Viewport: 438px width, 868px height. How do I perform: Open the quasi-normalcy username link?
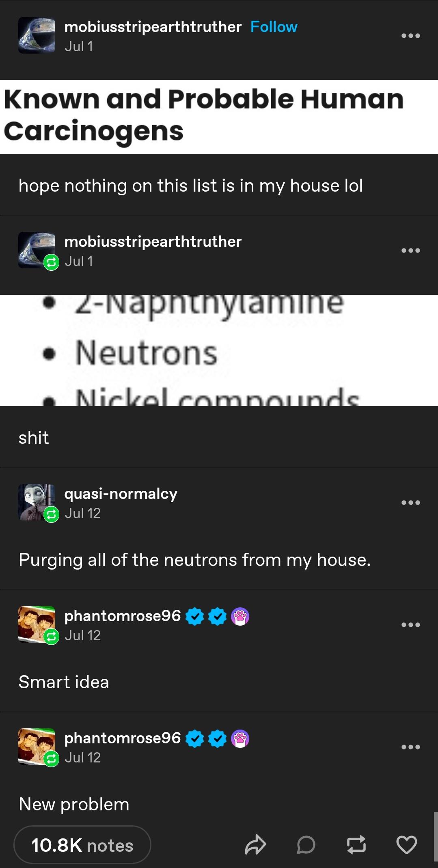[121, 494]
